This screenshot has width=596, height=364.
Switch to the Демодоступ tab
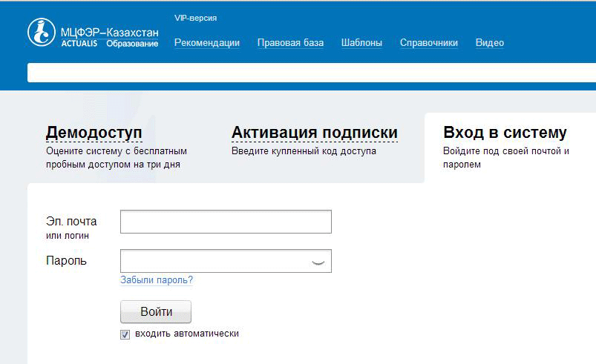pos(94,133)
